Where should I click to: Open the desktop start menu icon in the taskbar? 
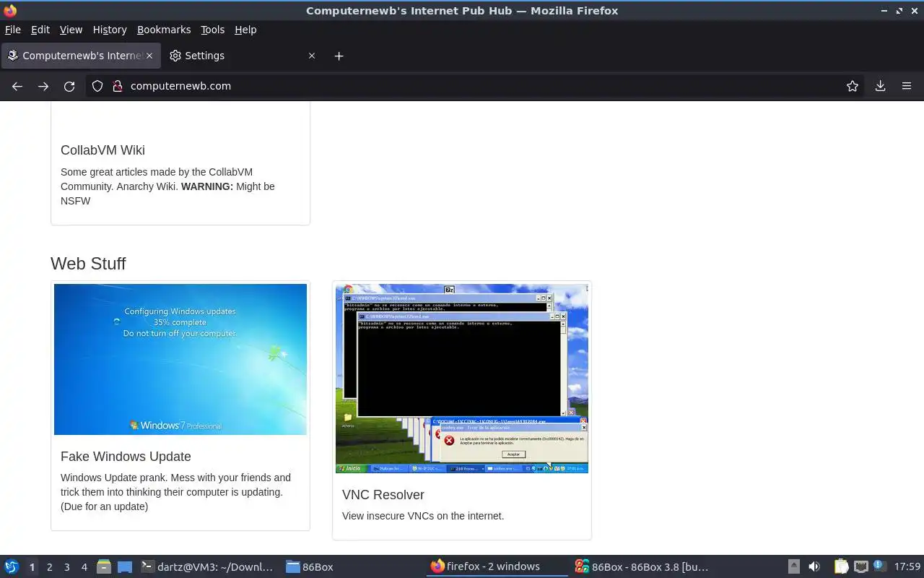click(x=11, y=567)
